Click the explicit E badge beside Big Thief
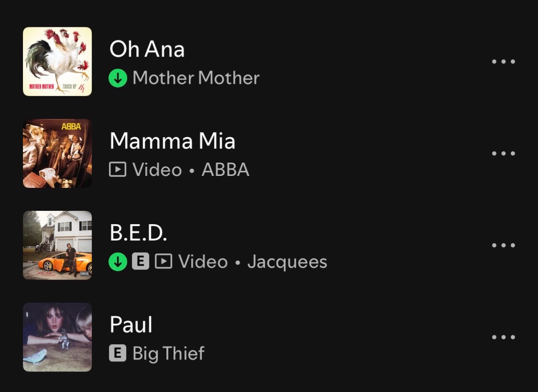Image resolution: width=538 pixels, height=392 pixels. [118, 353]
